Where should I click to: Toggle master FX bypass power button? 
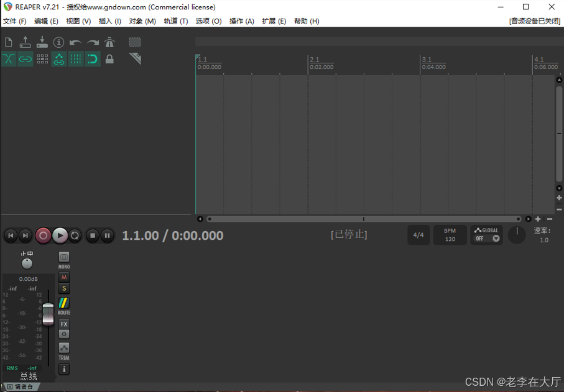coord(64,334)
